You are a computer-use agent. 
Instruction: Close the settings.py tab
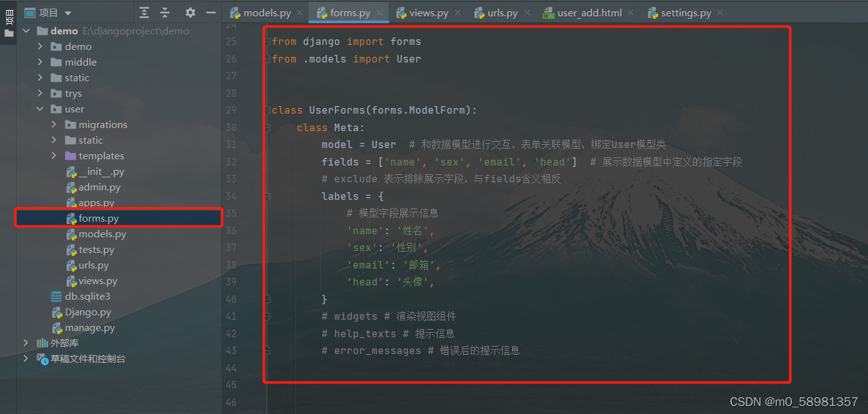point(721,12)
